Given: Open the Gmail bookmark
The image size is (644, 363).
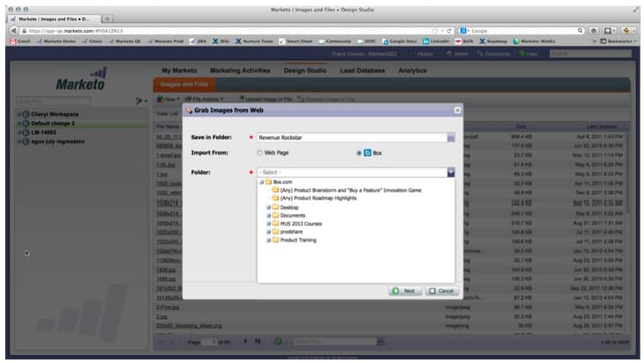Looking at the screenshot, I should tap(19, 41).
